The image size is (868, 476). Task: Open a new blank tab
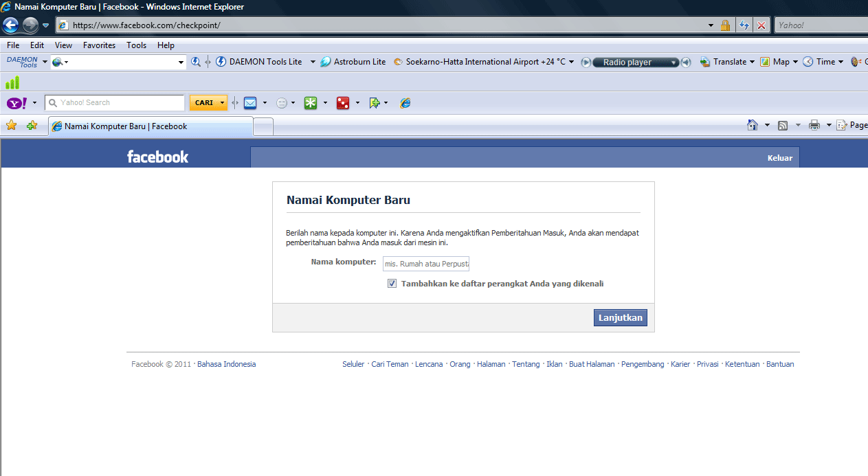(264, 126)
